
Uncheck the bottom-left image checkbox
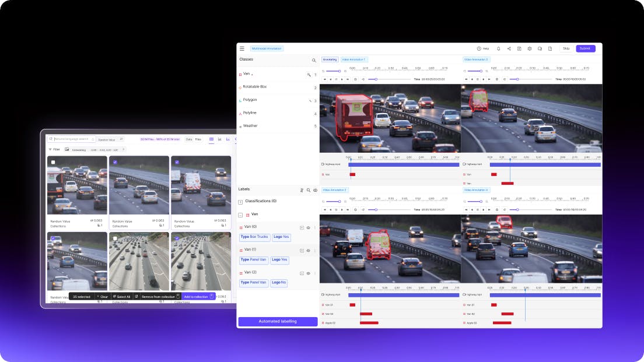tap(53, 238)
